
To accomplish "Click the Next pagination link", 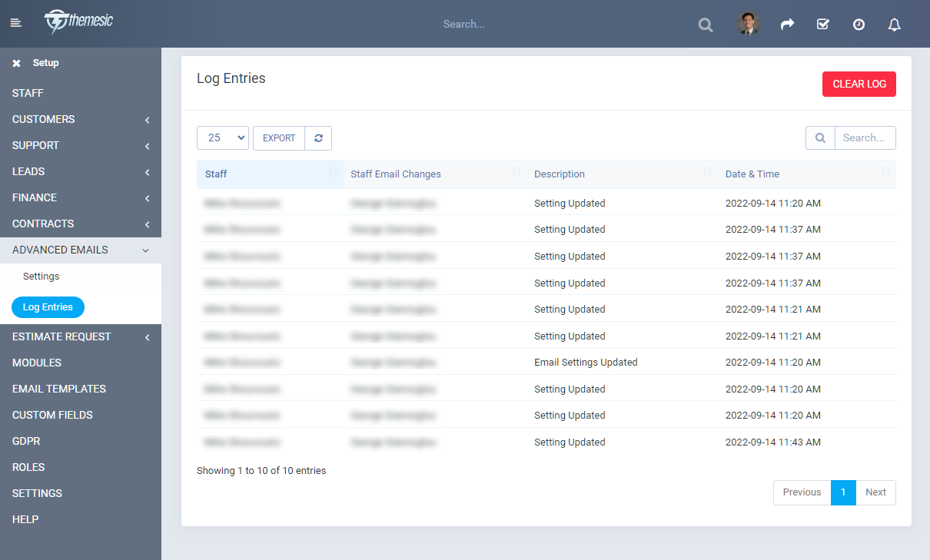I will point(875,492).
